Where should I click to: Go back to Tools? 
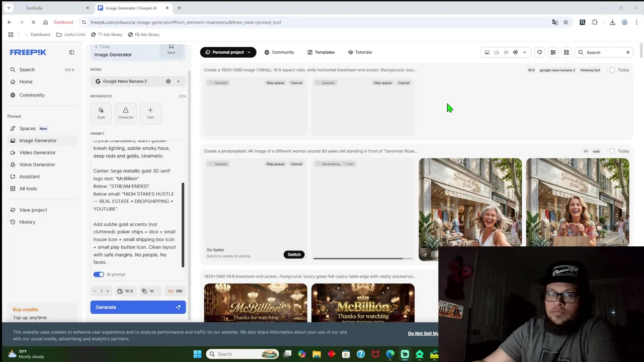tap(102, 46)
